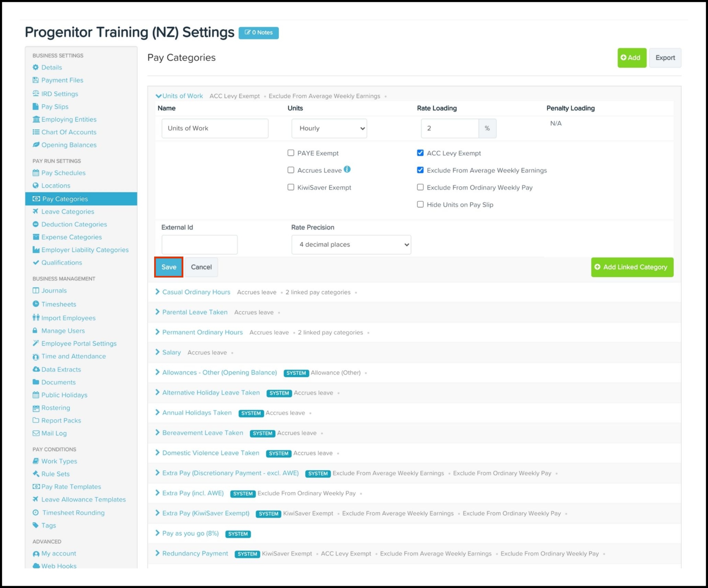This screenshot has height=588, width=708.
Task: Click the Tags icon in sidebar
Action: (x=35, y=525)
